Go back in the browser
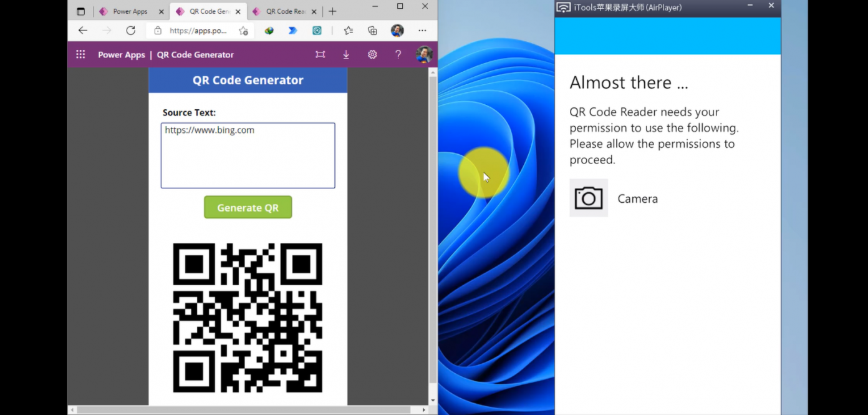Screen dimensions: 868x415 (83, 30)
